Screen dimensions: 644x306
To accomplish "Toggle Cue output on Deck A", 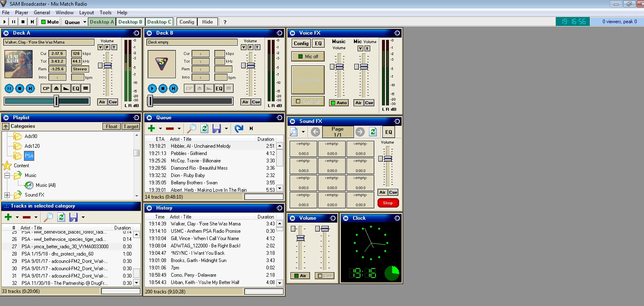I will pyautogui.click(x=113, y=102).
